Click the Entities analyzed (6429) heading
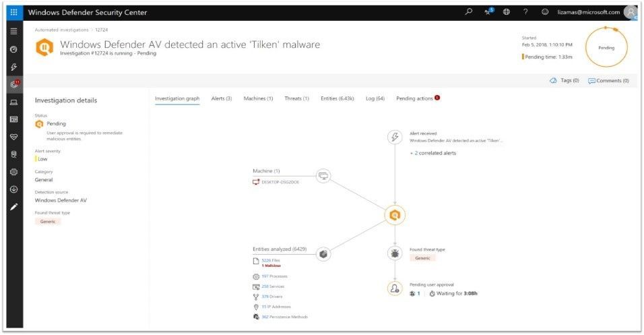Image resolution: width=644 pixels, height=335 pixels. 280,249
